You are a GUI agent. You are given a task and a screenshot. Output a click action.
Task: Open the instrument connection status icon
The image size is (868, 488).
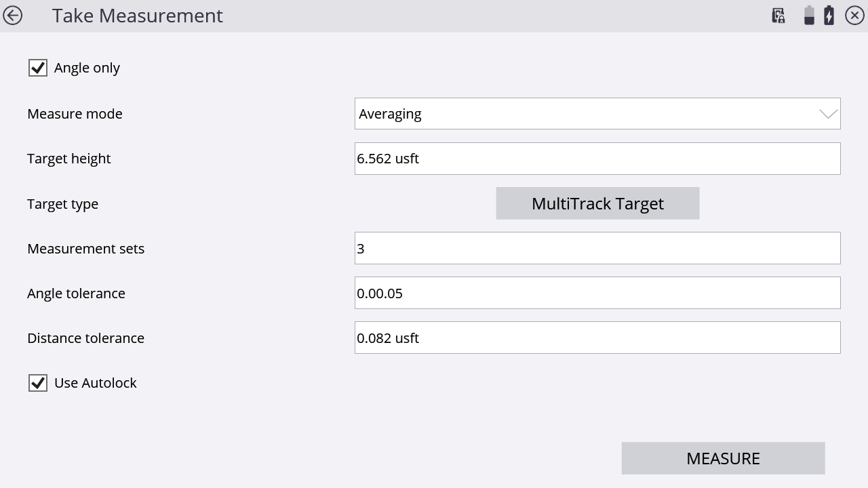pyautogui.click(x=778, y=16)
